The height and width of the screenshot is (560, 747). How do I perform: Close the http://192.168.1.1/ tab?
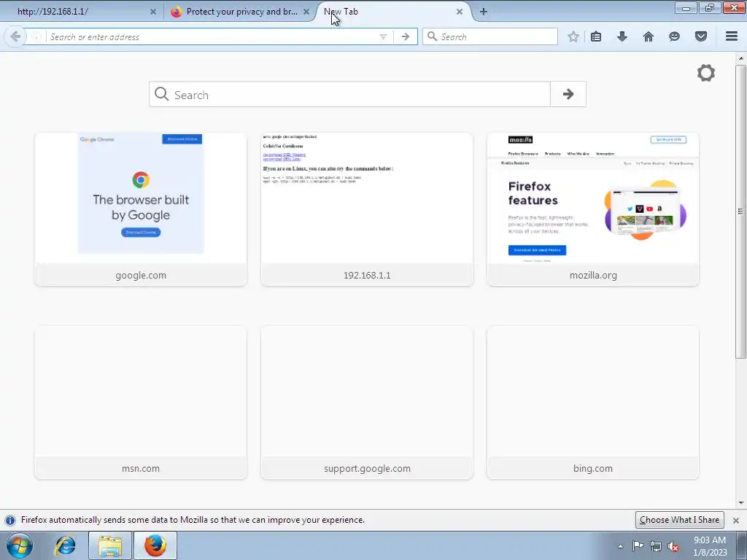click(153, 12)
